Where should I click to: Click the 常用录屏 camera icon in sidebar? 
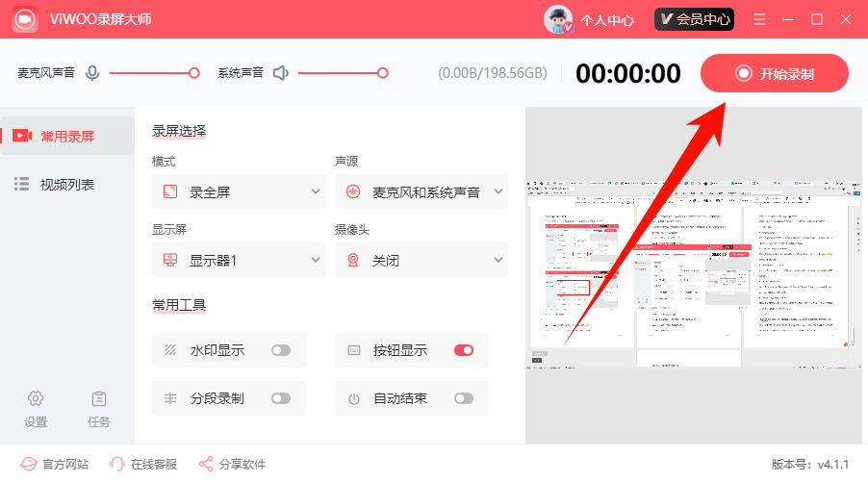22,136
